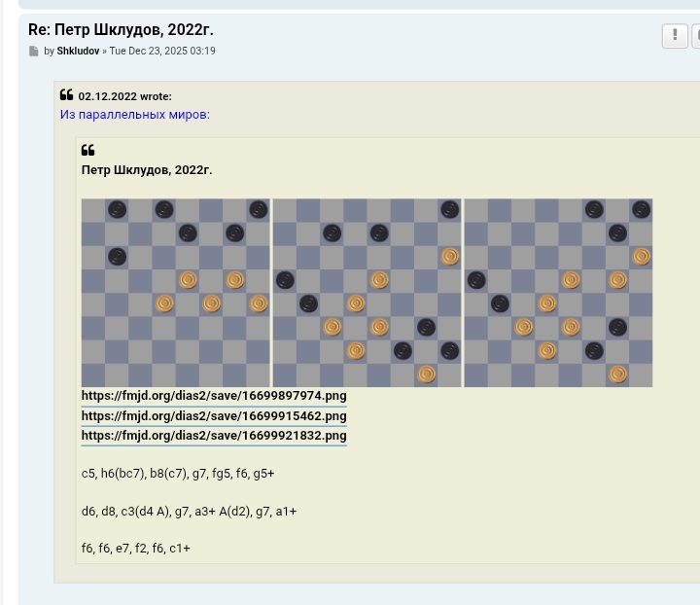Click the middle checkers board diagram
Viewport: 700px width, 605px height.
(x=367, y=293)
